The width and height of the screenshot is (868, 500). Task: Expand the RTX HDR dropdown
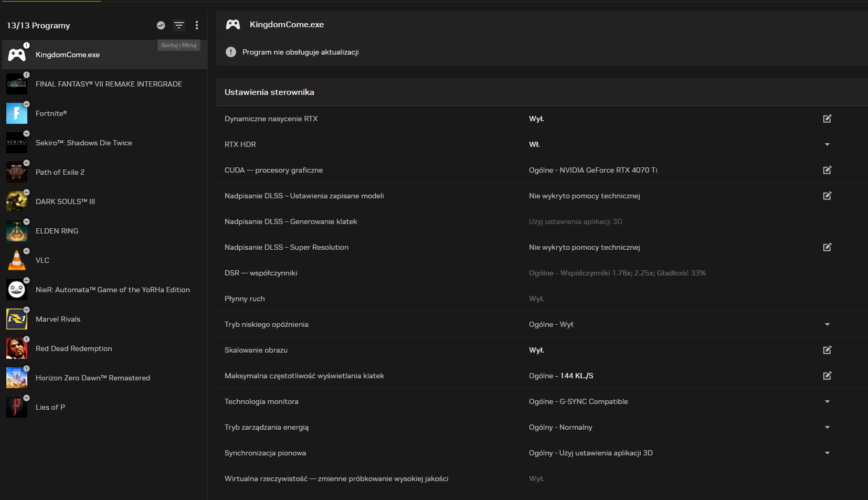[827, 144]
